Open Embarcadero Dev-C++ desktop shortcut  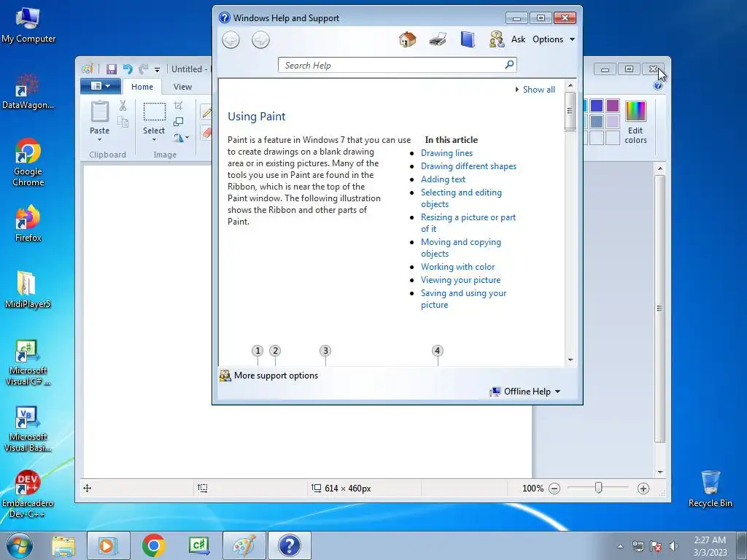point(28,494)
